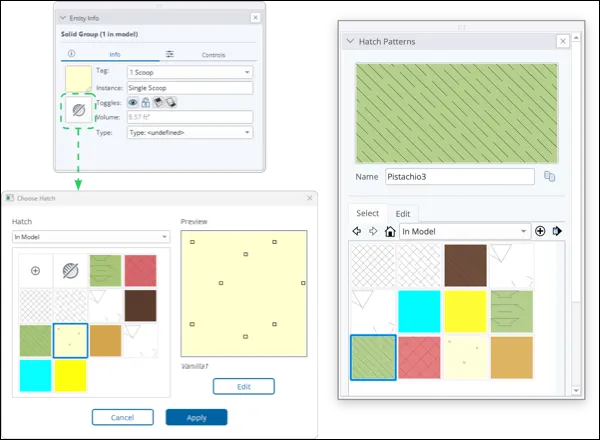Click the Instance field Single Scoop

click(190, 88)
